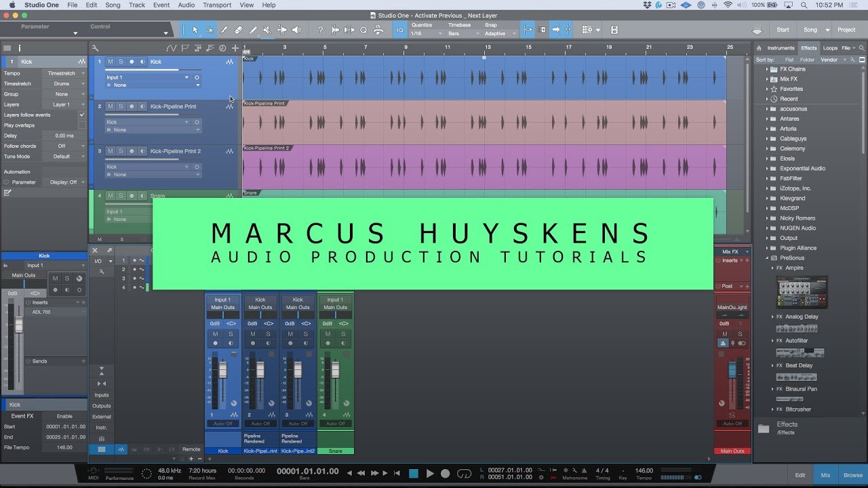Mute the Kick-Pipeline Print 2 track
This screenshot has width=868, height=488.
click(x=111, y=151)
